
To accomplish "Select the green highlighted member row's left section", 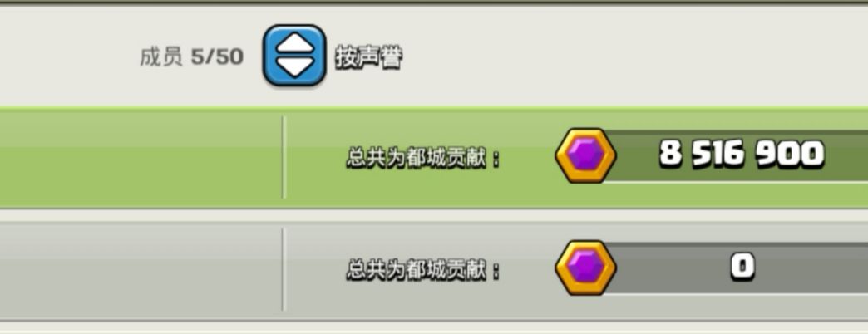I will click(141, 158).
